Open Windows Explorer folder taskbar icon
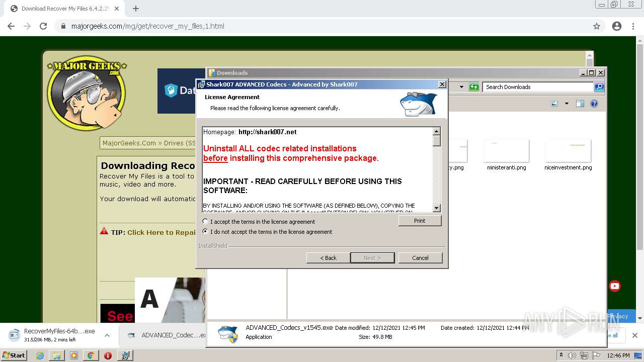 (x=57, y=355)
